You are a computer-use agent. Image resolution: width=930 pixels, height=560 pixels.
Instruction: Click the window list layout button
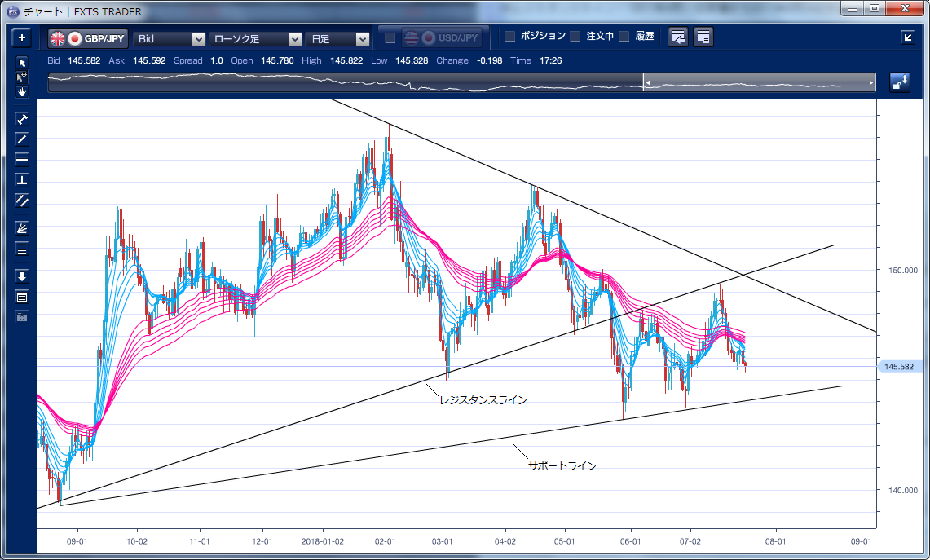703,37
